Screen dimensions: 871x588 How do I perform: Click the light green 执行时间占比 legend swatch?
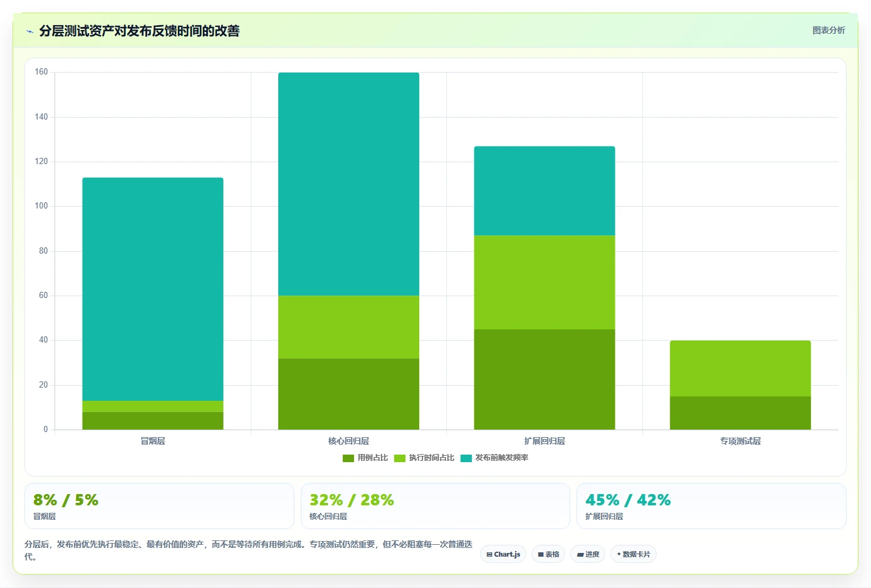[400, 458]
